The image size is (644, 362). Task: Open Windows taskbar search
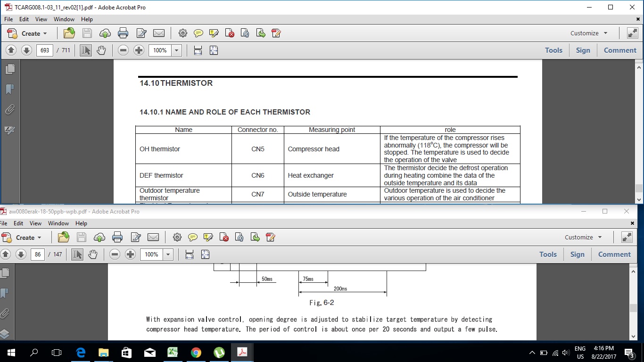tap(34, 352)
